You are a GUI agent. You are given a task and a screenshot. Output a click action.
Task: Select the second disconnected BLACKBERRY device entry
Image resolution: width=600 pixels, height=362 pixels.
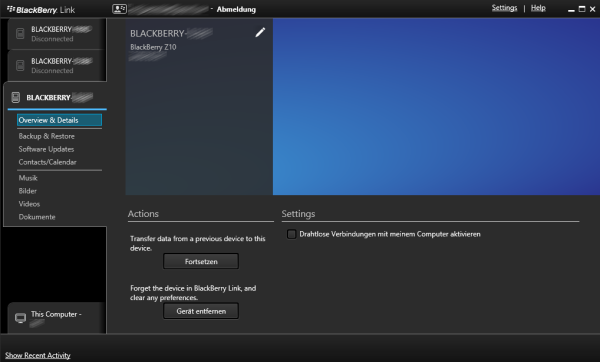coord(56,65)
